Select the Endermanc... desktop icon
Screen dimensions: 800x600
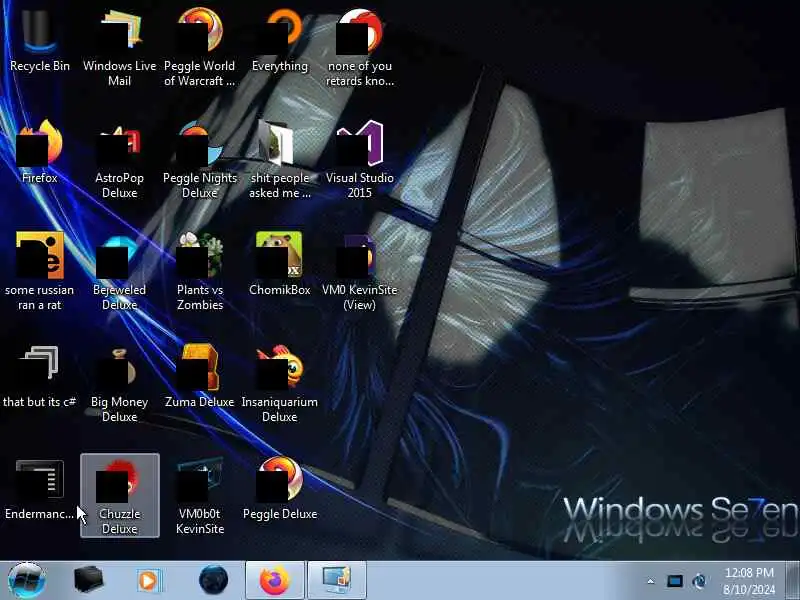click(x=39, y=489)
